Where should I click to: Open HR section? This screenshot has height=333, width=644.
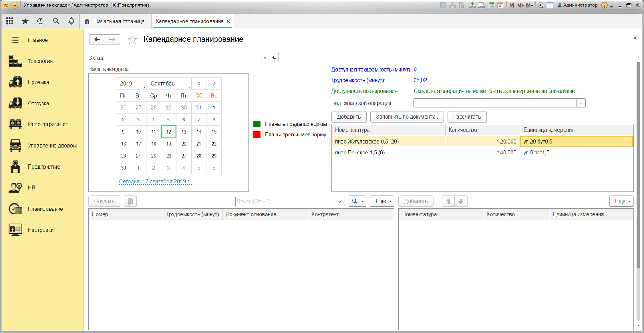[x=43, y=188]
